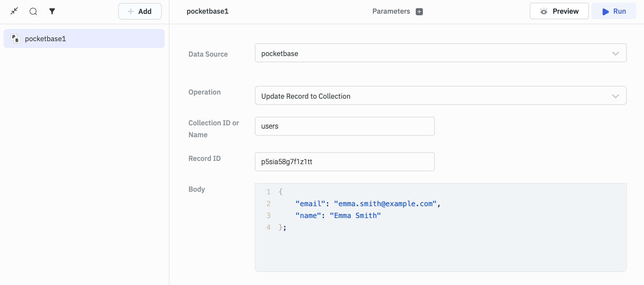Image resolution: width=644 pixels, height=285 pixels.
Task: Collapse the query panel with the arrows icon
Action: pos(14,11)
